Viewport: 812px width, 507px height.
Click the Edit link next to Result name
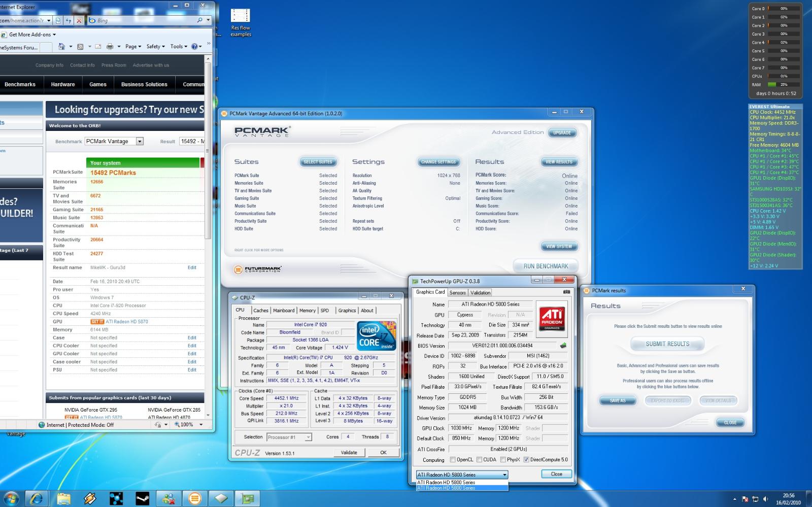point(192,267)
